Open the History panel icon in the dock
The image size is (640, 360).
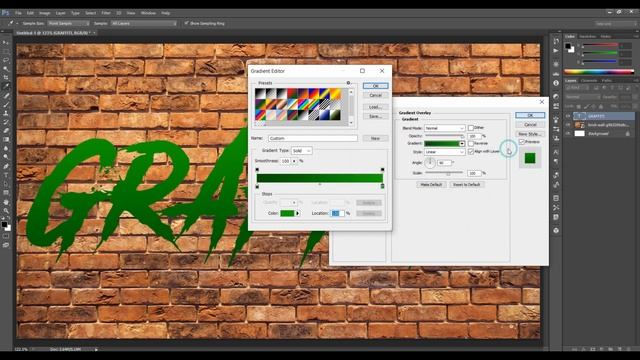tap(556, 41)
